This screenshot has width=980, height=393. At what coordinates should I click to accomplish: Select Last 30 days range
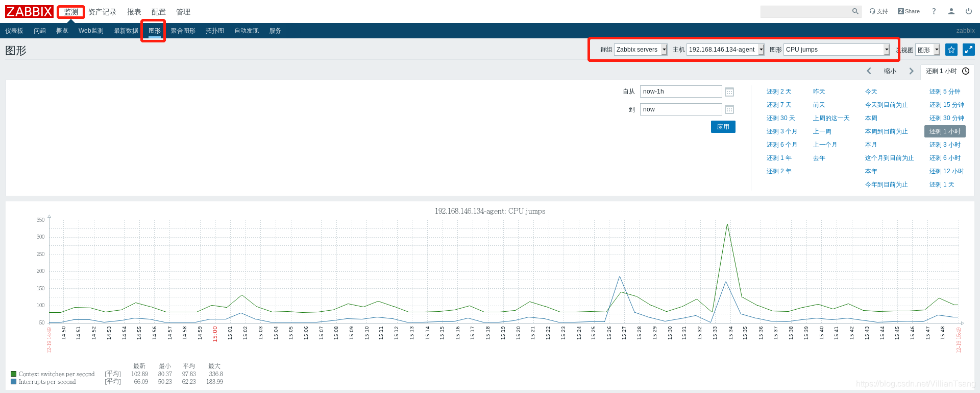[x=781, y=118]
